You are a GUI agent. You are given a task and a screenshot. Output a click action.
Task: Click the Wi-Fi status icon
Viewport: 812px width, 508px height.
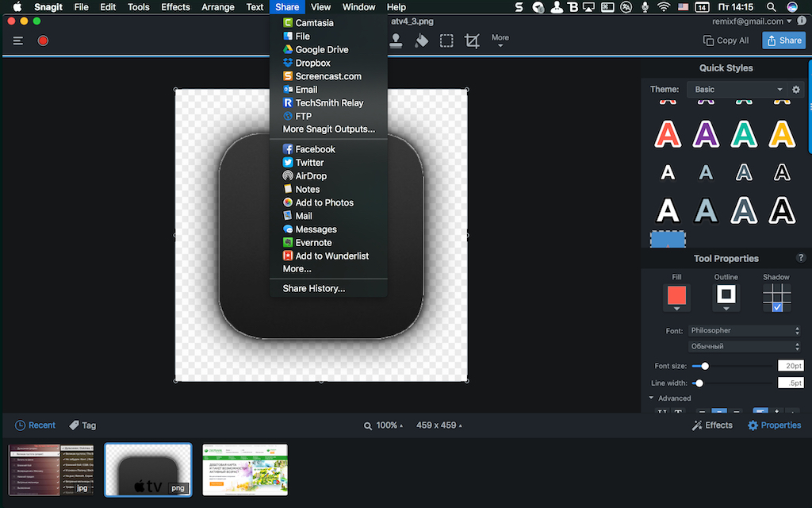pos(664,7)
